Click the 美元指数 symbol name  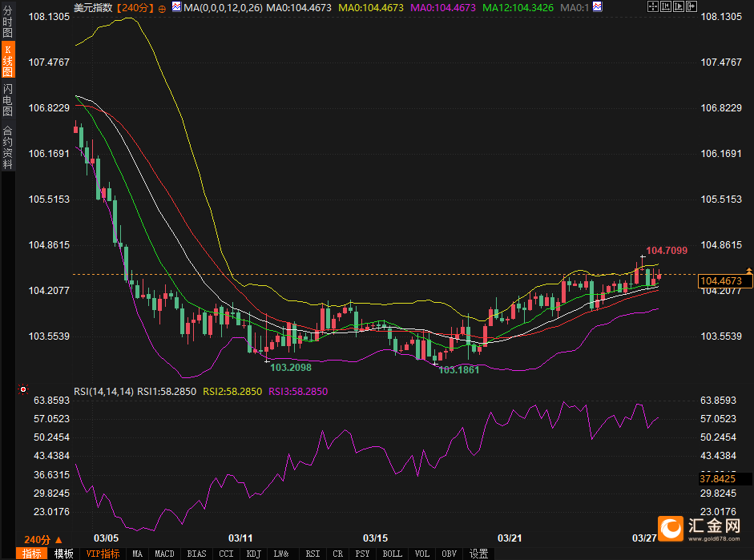click(93, 8)
